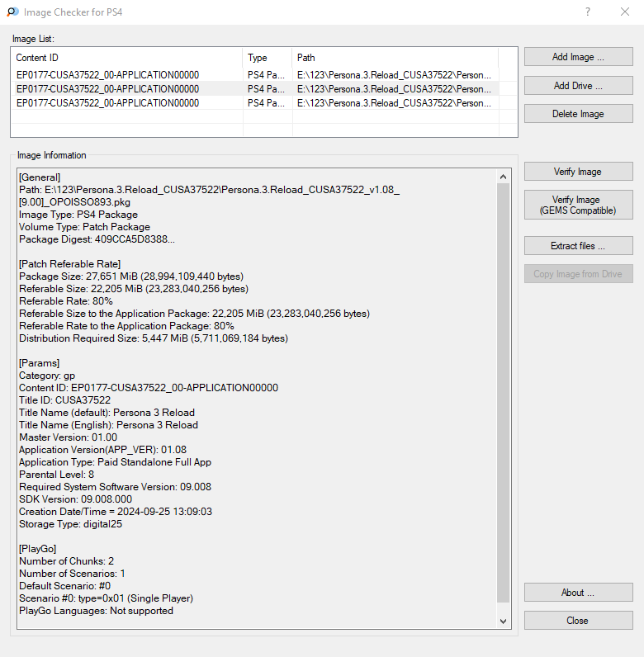The width and height of the screenshot is (644, 657).
Task: Click the [Patch Referable Rate] heading
Action: [x=69, y=264]
